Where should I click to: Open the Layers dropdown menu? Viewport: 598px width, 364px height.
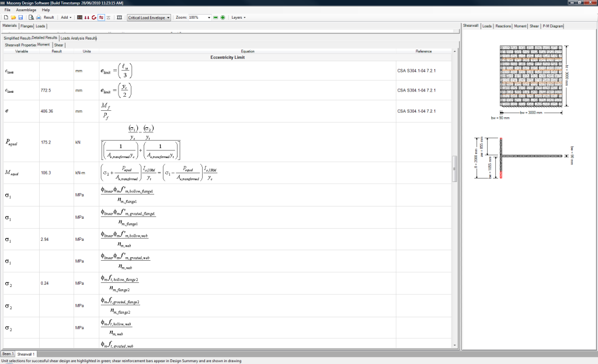pyautogui.click(x=238, y=17)
